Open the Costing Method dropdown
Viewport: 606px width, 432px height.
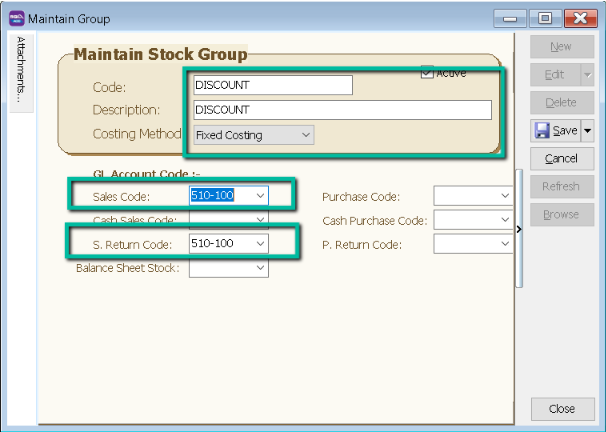point(306,134)
